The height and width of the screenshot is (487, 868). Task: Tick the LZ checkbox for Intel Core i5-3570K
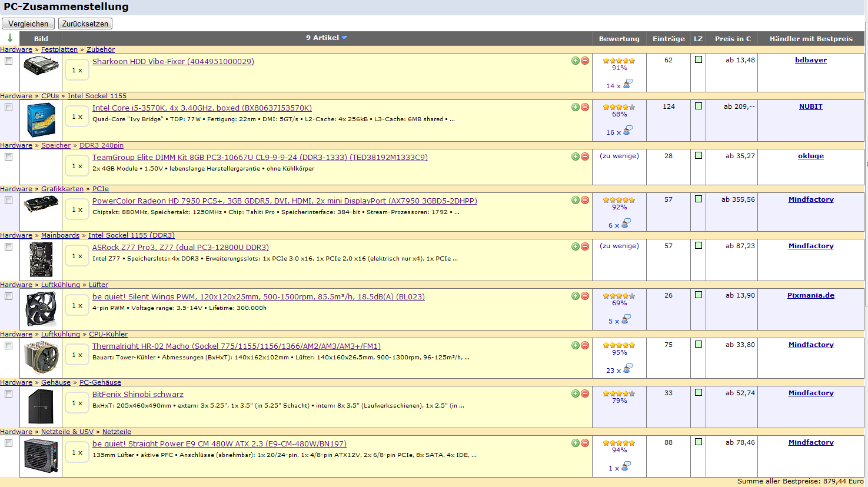(699, 106)
